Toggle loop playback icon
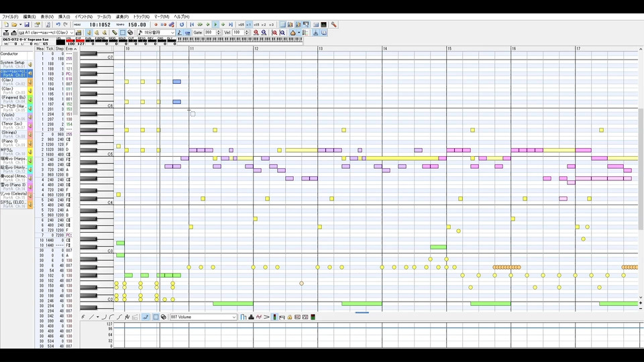Image resolution: width=644 pixels, height=362 pixels. (182, 25)
